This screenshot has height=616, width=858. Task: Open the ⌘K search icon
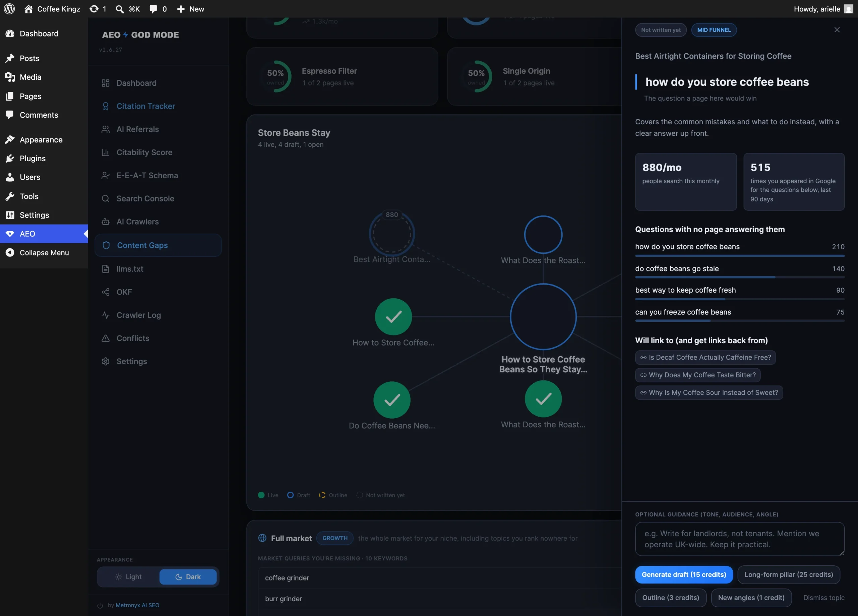coord(127,9)
